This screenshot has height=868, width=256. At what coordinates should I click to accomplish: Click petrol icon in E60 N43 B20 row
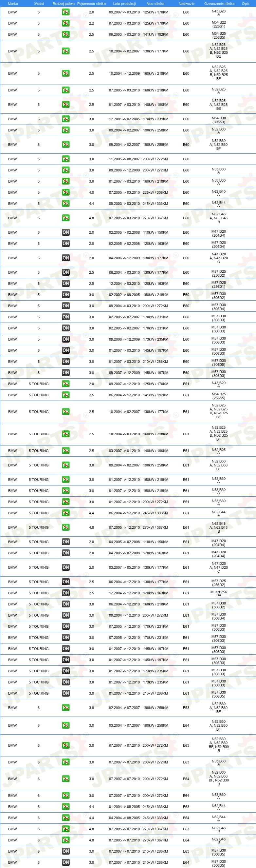tap(65, 12)
